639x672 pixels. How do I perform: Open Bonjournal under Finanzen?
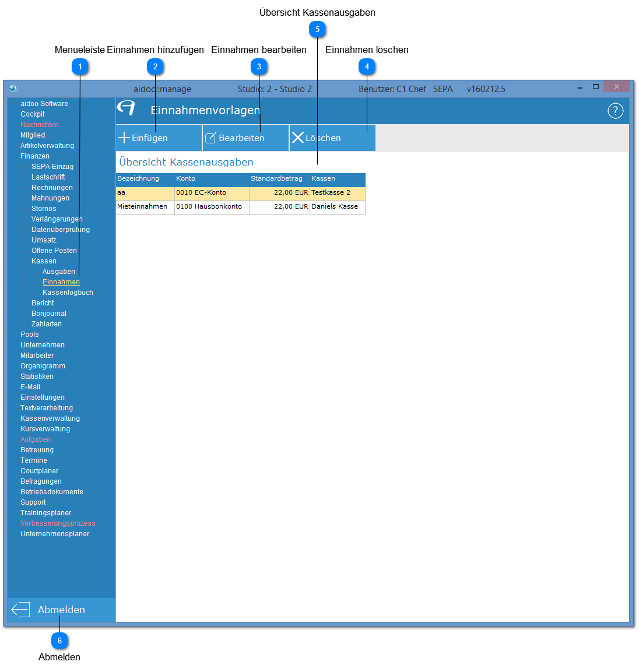point(49,314)
